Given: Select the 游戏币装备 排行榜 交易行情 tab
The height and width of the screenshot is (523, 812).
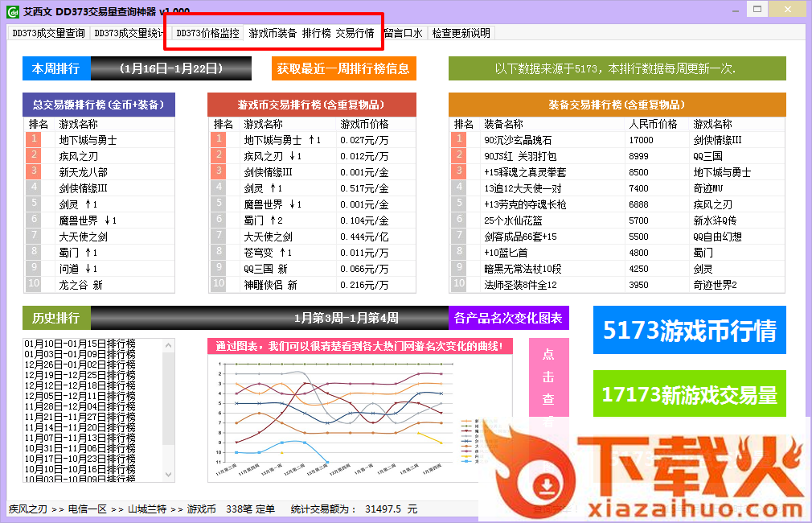Looking at the screenshot, I should (311, 33).
